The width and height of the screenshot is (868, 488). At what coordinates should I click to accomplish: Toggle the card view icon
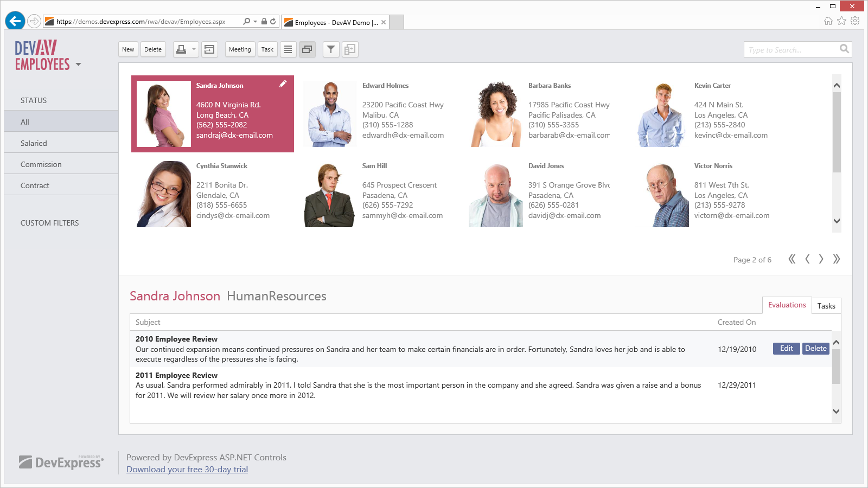coord(307,49)
